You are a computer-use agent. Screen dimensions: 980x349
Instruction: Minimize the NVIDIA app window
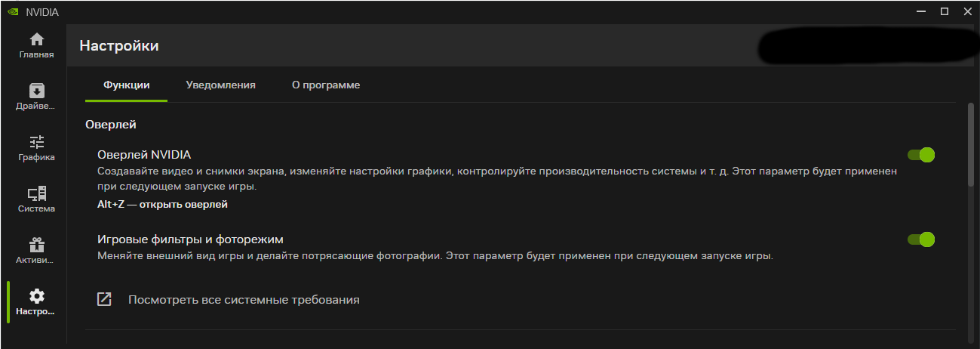920,11
